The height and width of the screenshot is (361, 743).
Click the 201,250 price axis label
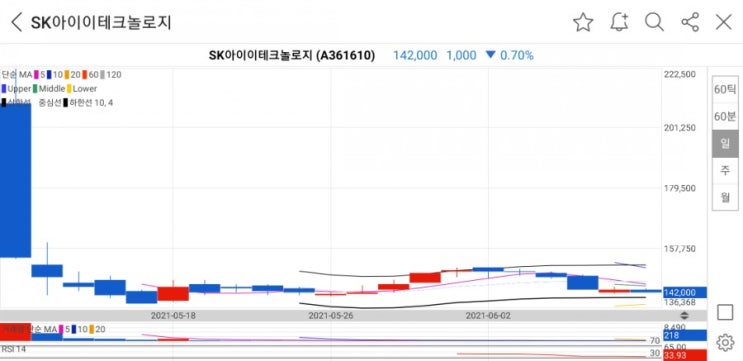pyautogui.click(x=680, y=127)
